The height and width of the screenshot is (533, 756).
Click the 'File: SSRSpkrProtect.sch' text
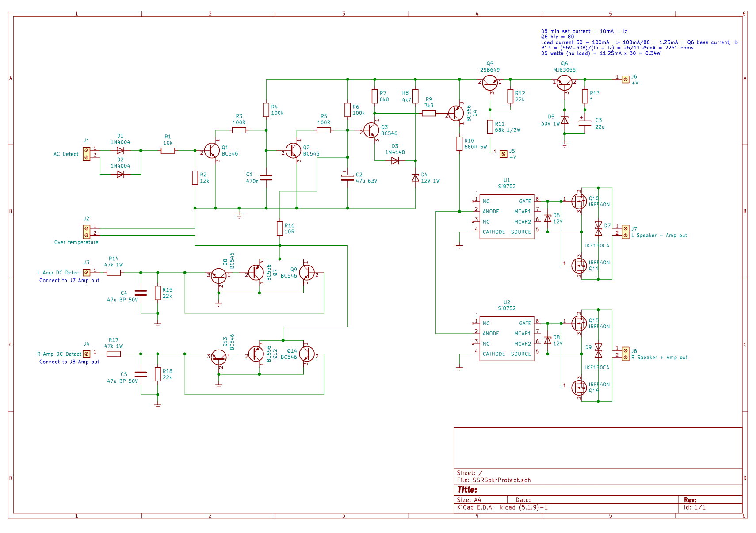[x=494, y=480]
